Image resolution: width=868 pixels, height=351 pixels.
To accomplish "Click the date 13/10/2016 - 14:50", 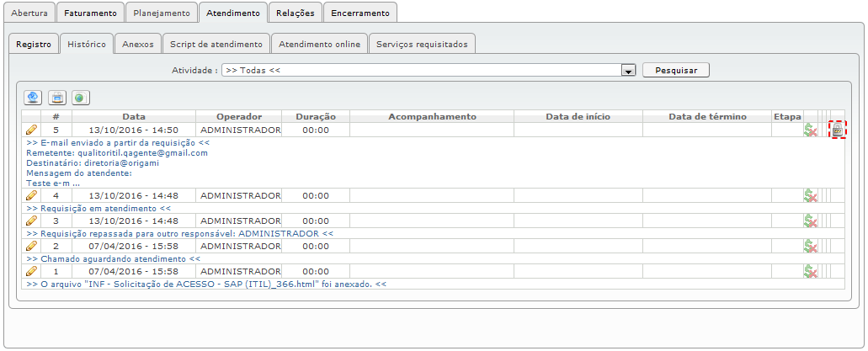I will click(133, 130).
